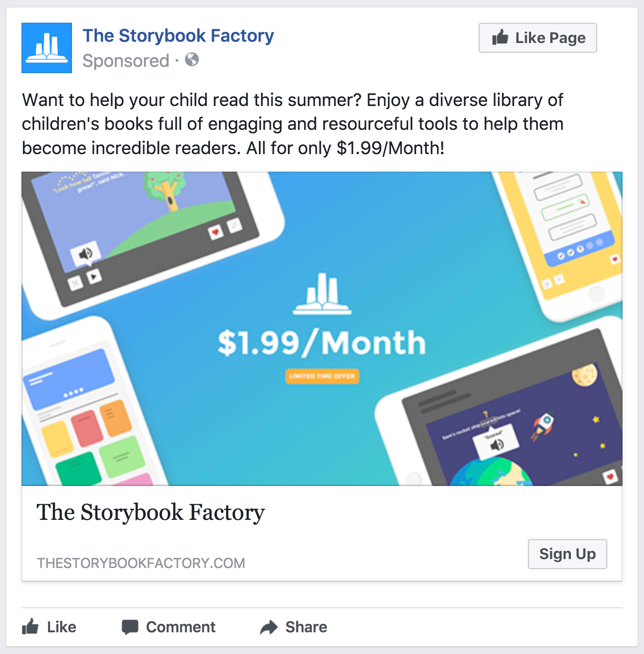Viewport: 644px width, 654px height.
Task: Click the orange Limited Time Offer badge
Action: click(x=322, y=376)
